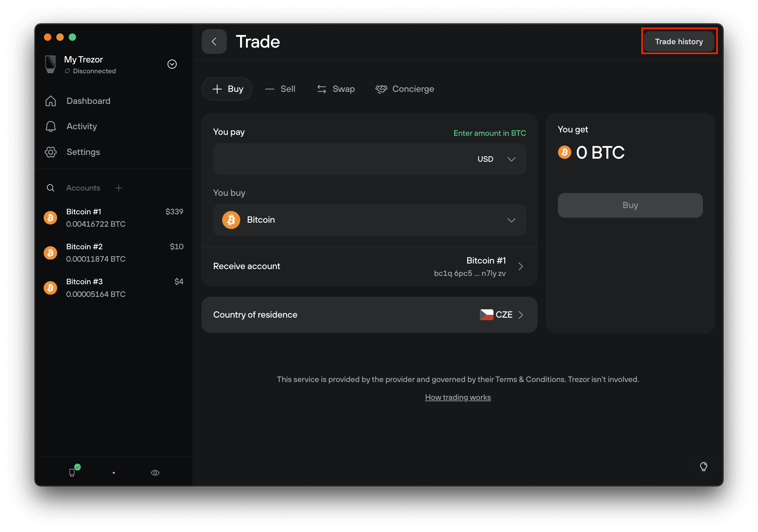The image size is (758, 532).
Task: Click the plus icon on Buy tab
Action: (x=217, y=89)
